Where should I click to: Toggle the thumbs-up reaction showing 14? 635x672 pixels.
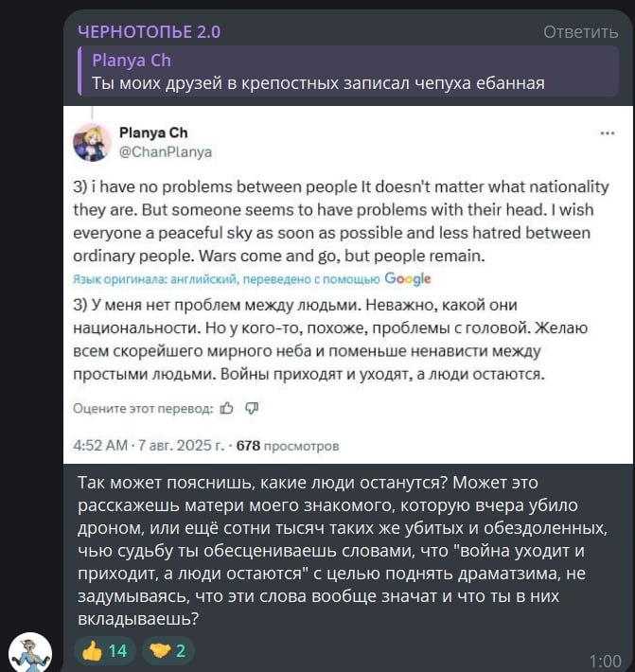click(104, 650)
